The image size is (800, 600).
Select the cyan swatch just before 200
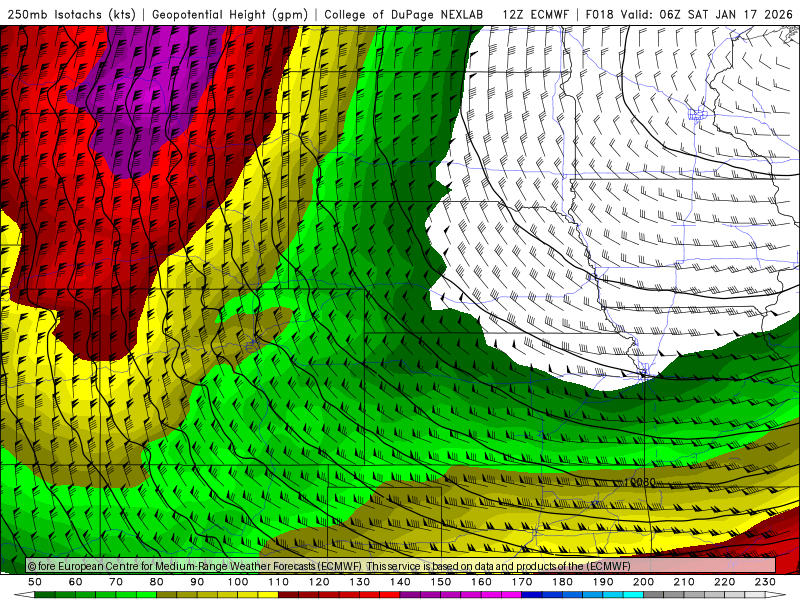633,595
